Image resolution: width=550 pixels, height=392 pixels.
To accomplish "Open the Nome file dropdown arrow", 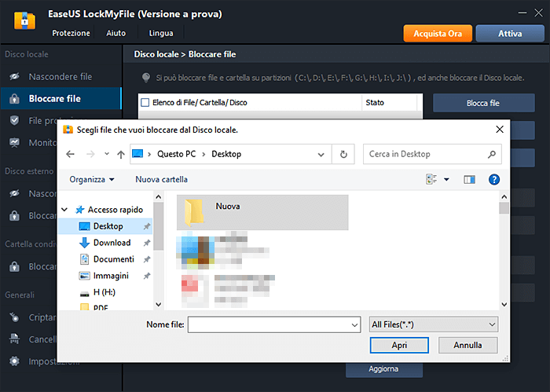I will tap(354, 325).
